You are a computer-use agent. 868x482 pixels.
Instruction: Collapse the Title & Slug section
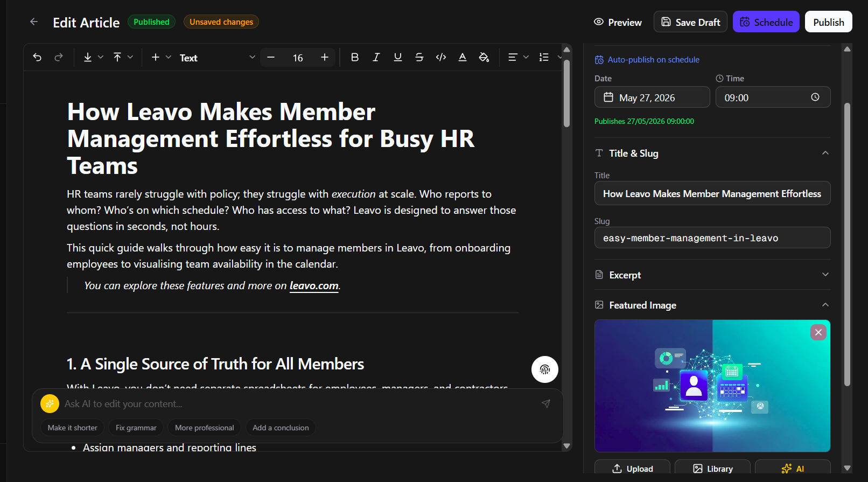(x=825, y=153)
